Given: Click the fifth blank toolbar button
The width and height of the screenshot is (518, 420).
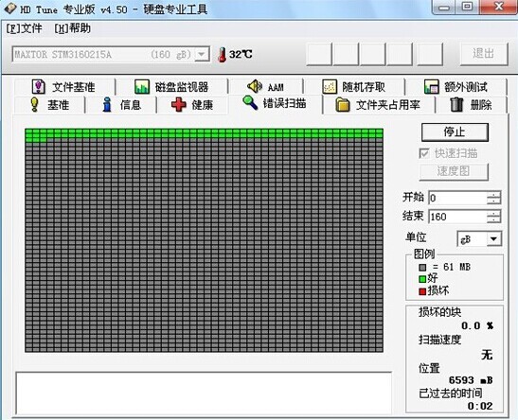Looking at the screenshot, I should pos(430,54).
